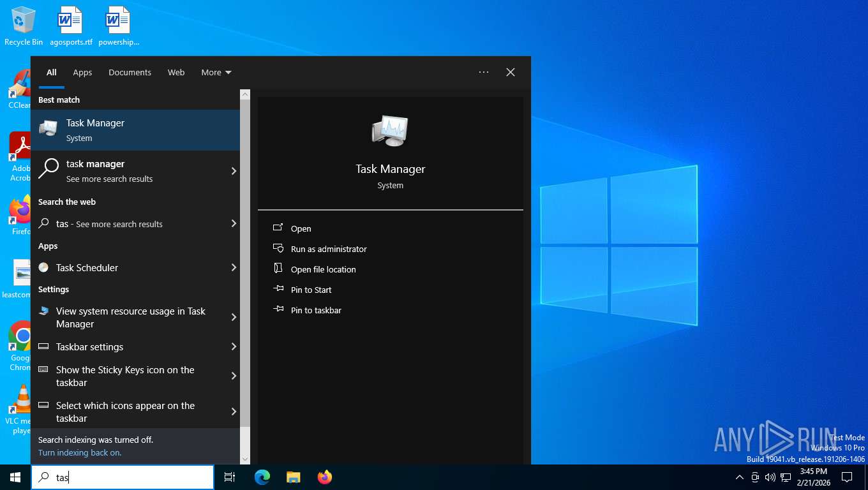Switch to the Web search tab
868x490 pixels.
(176, 72)
